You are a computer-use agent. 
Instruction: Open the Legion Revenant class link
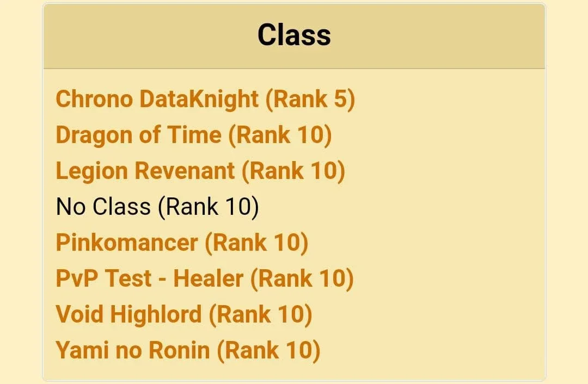200,171
